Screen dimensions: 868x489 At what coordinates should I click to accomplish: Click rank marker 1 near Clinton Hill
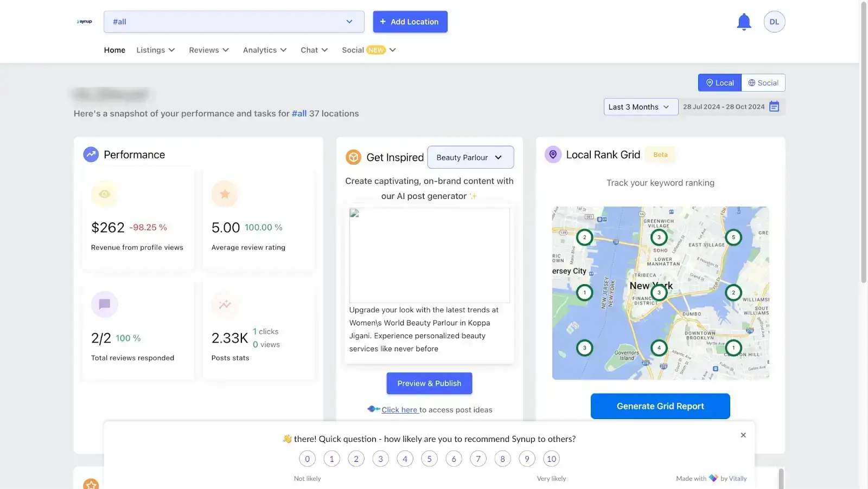(733, 348)
